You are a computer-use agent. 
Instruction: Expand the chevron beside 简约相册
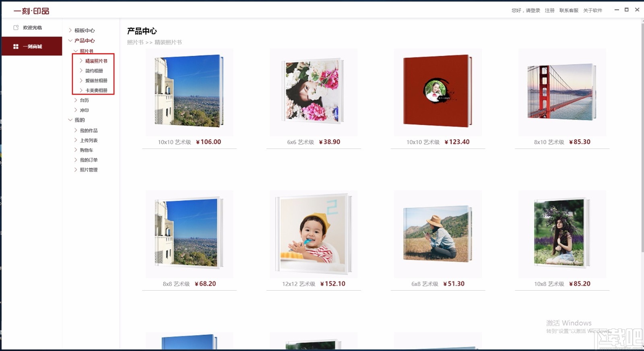click(81, 70)
